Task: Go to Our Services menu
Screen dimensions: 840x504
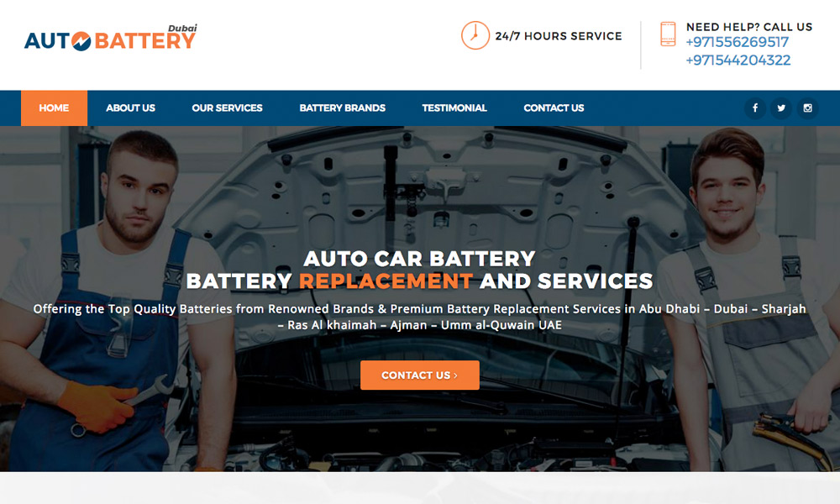Action: [x=227, y=108]
